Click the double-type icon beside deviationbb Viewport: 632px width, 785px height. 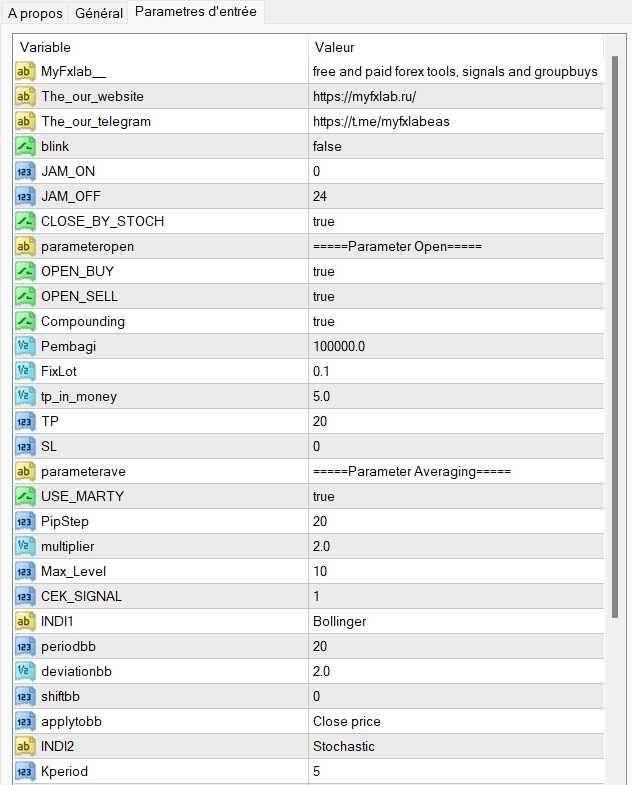[x=25, y=671]
